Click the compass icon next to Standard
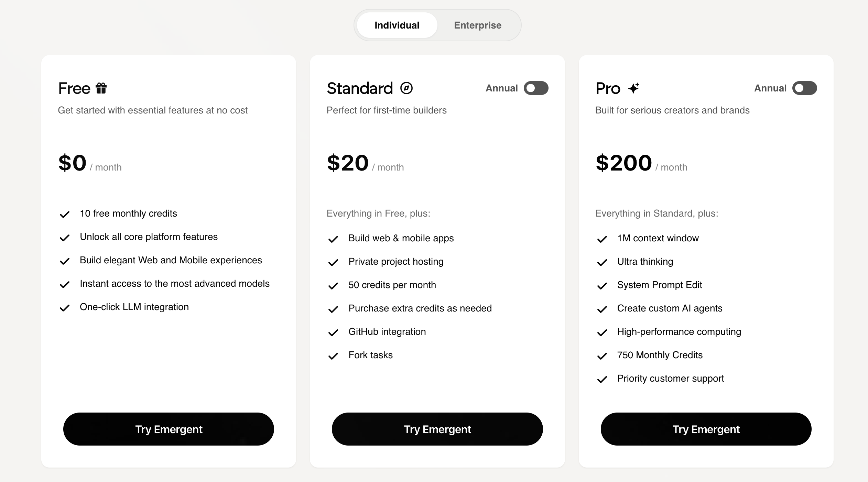Screen dimensions: 868x482 [406, 88]
